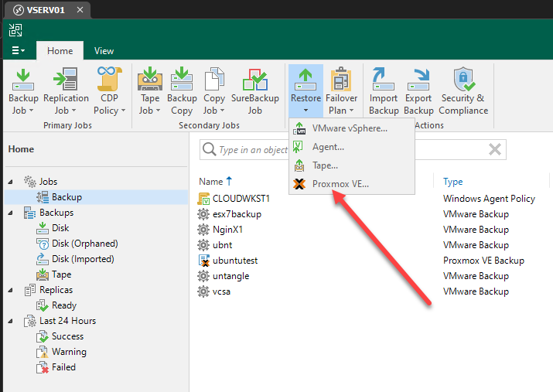Switch to the Home ribbon tab
The image size is (553, 392).
click(60, 51)
